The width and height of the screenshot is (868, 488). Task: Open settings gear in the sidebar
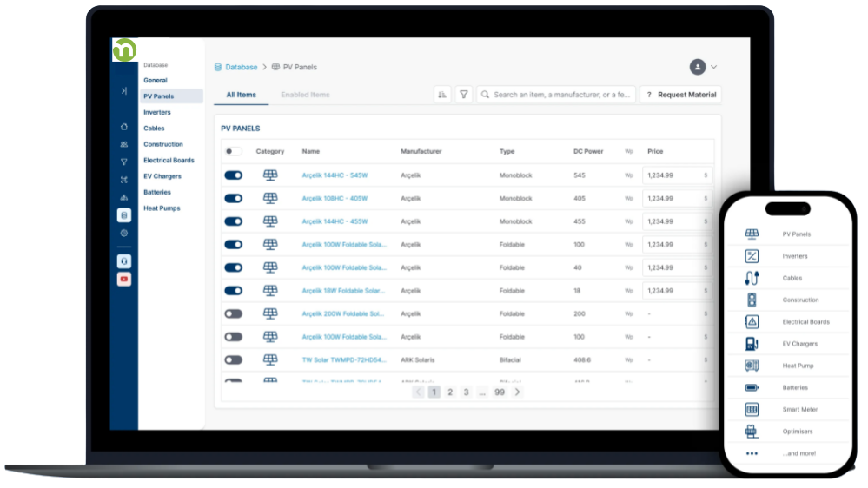[x=123, y=233]
